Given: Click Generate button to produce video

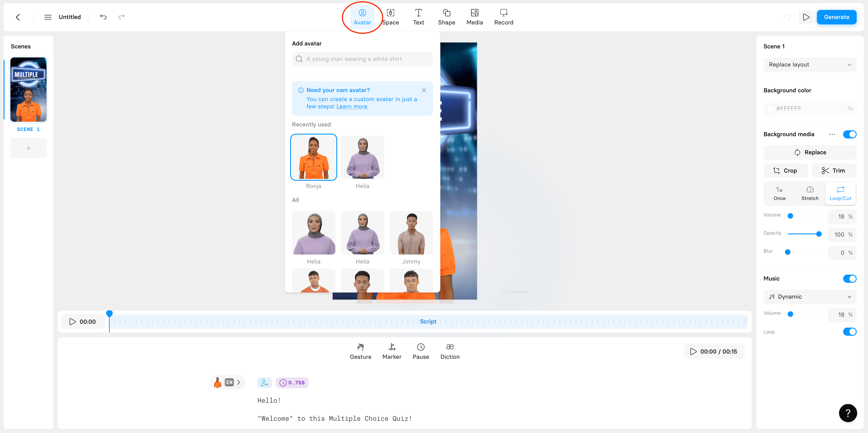Looking at the screenshot, I should coord(836,17).
